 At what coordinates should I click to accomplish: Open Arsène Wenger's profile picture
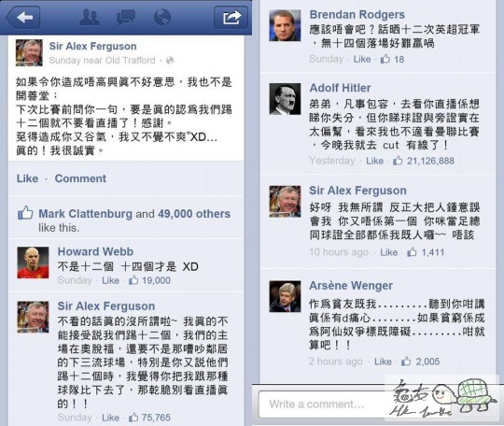tap(285, 296)
